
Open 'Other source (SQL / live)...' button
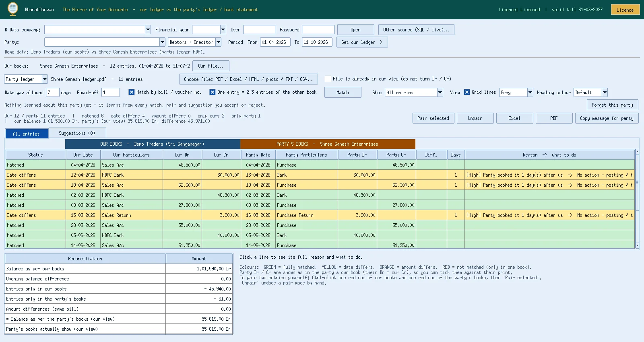point(416,30)
